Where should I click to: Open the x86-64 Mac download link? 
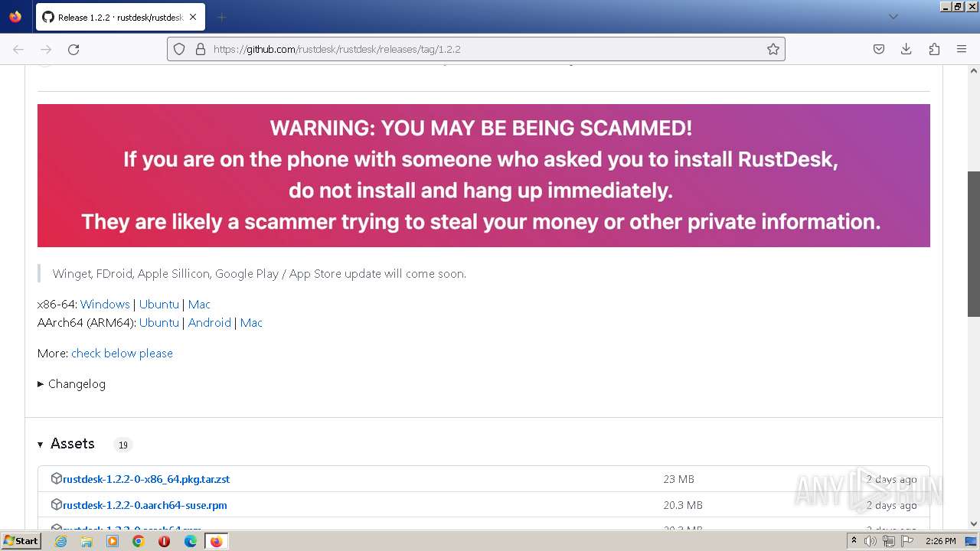click(199, 304)
